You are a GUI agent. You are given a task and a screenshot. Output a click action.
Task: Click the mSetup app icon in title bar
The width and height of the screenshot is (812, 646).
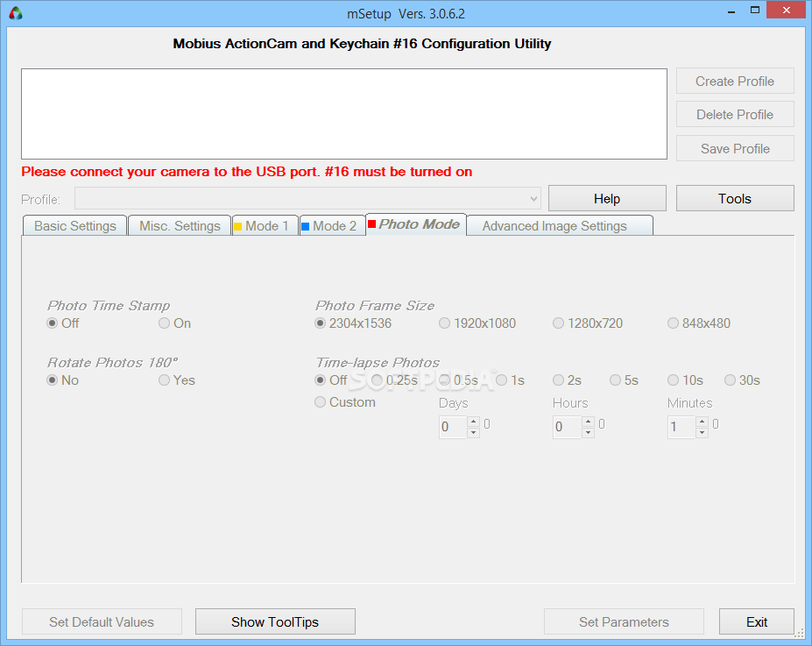[16, 13]
